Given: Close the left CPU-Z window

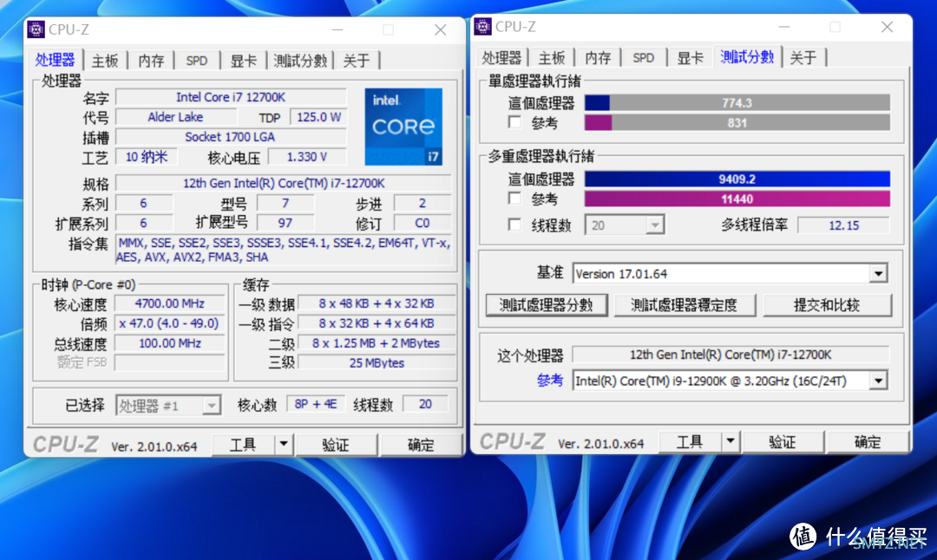Looking at the screenshot, I should click(441, 29).
